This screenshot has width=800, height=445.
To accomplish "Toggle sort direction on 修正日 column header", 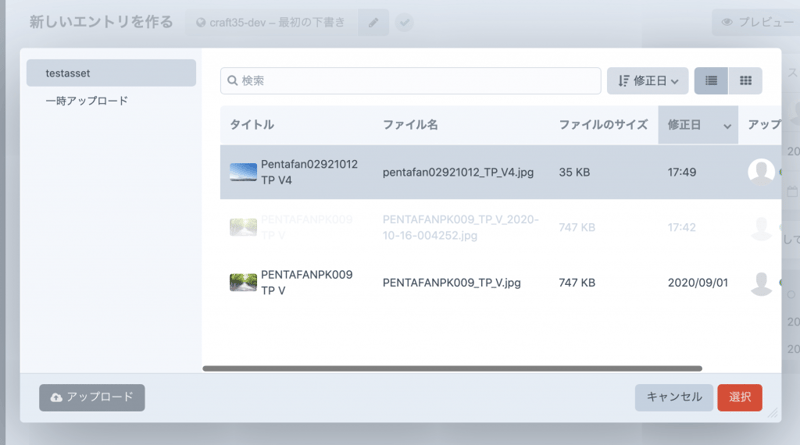I will pyautogui.click(x=698, y=125).
